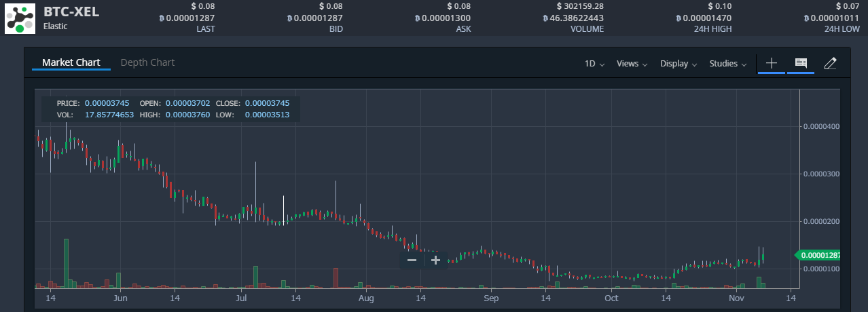868x312 pixels.
Task: Open the 1D interval dropdown
Action: click(x=594, y=64)
